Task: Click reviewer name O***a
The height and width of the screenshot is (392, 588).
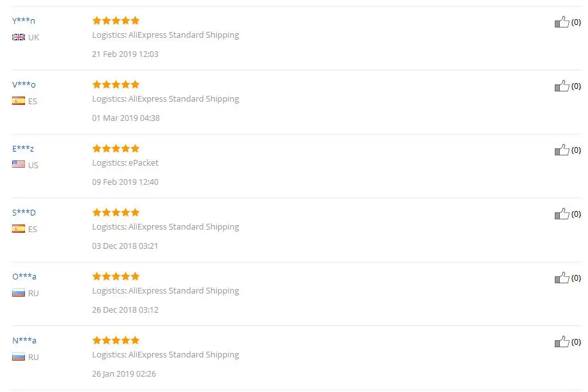Action: point(24,276)
